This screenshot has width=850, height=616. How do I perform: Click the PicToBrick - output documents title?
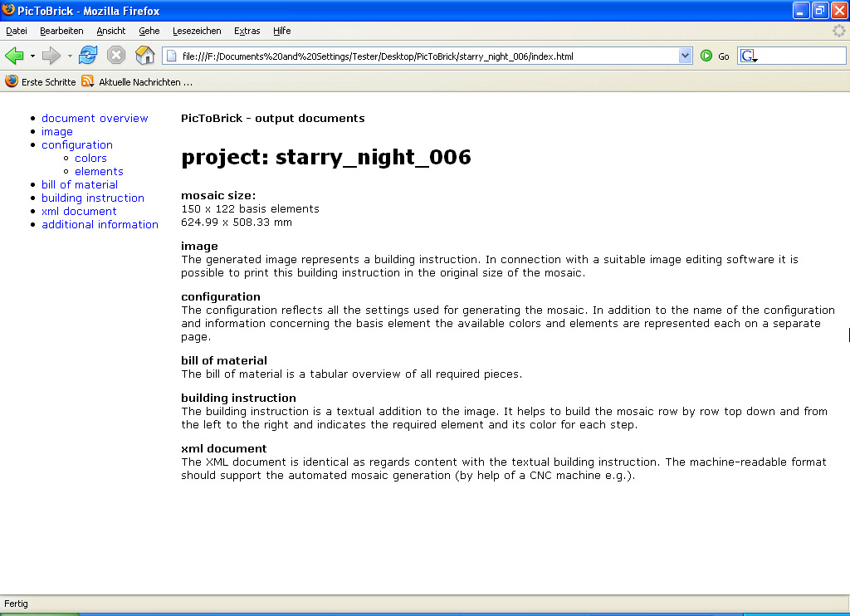272,118
